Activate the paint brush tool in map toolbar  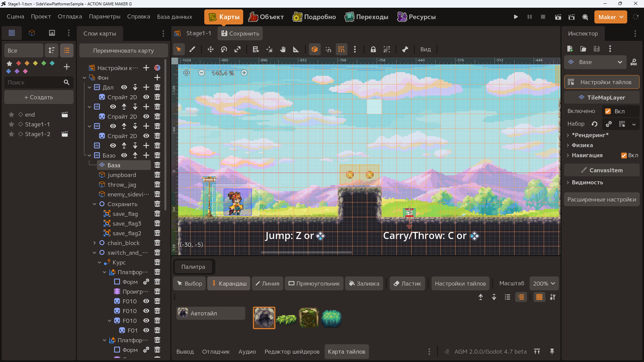pyautogui.click(x=192, y=49)
